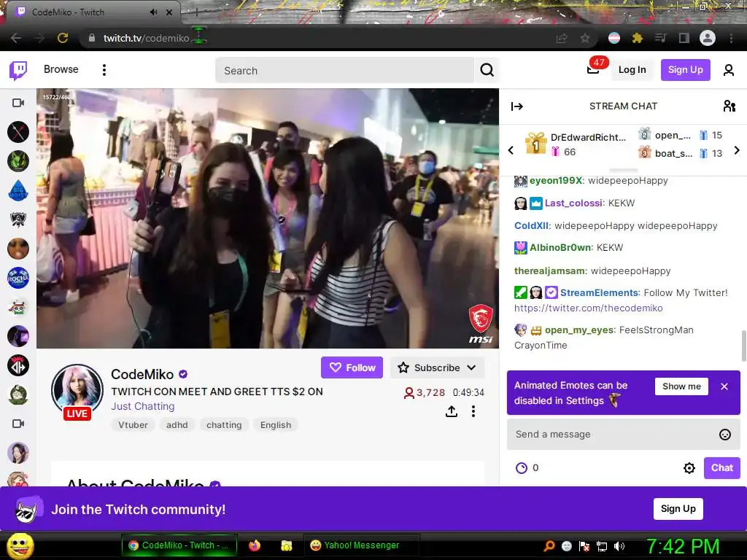The height and width of the screenshot is (560, 747).
Task: Click Sign Up in the top navigation
Action: coord(685,69)
